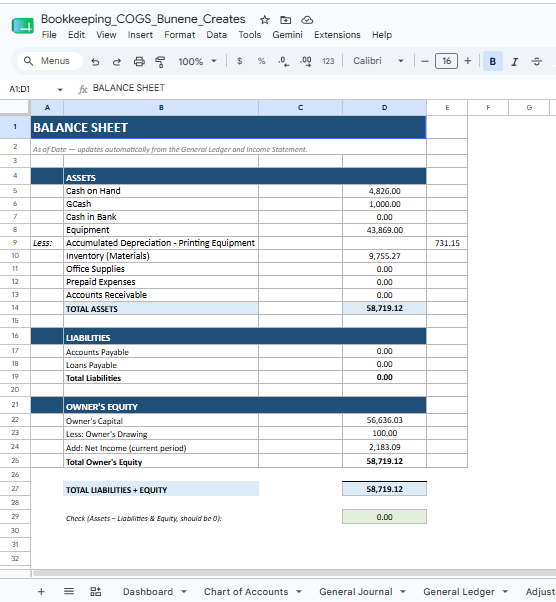Select the 731.15 depreciation value
The height and width of the screenshot is (602, 556).
click(447, 243)
